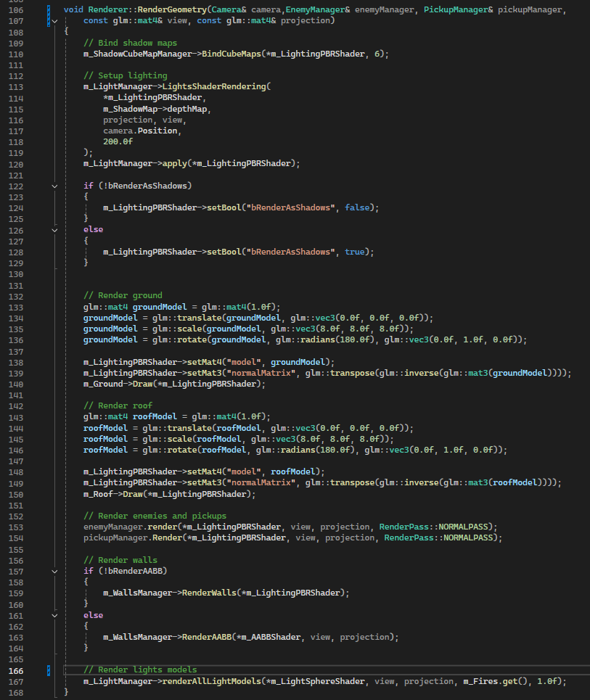Image resolution: width=590 pixels, height=700 pixels.
Task: Collapse the else block at line 161
Action: pos(56,615)
